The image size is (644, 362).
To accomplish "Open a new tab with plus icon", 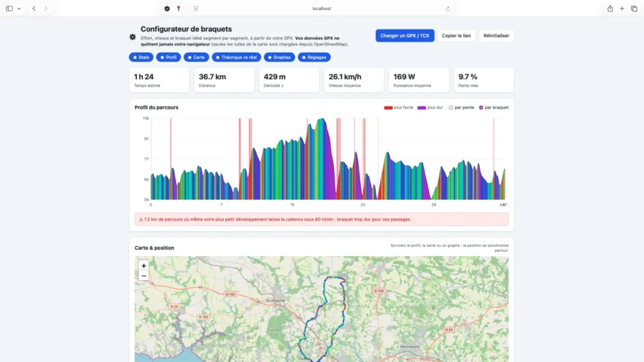I will [x=622, y=8].
